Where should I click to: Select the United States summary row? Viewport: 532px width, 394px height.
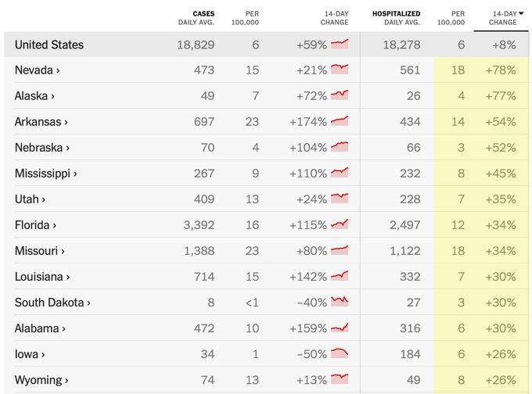(x=49, y=45)
